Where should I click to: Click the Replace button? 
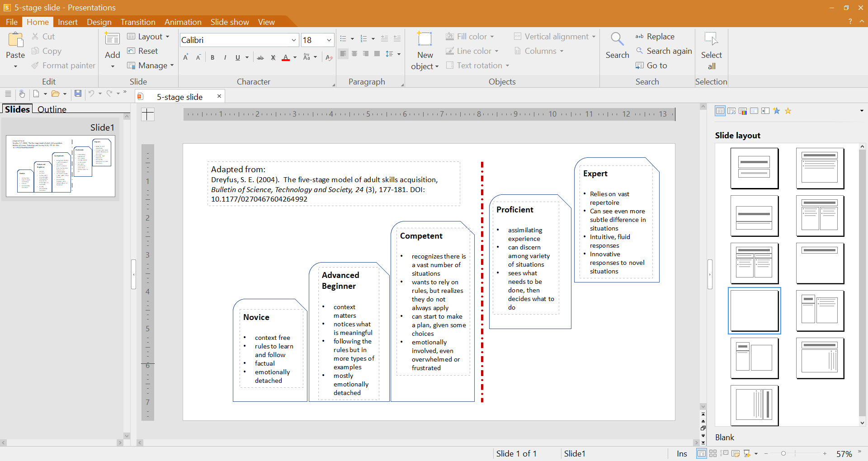coord(655,37)
